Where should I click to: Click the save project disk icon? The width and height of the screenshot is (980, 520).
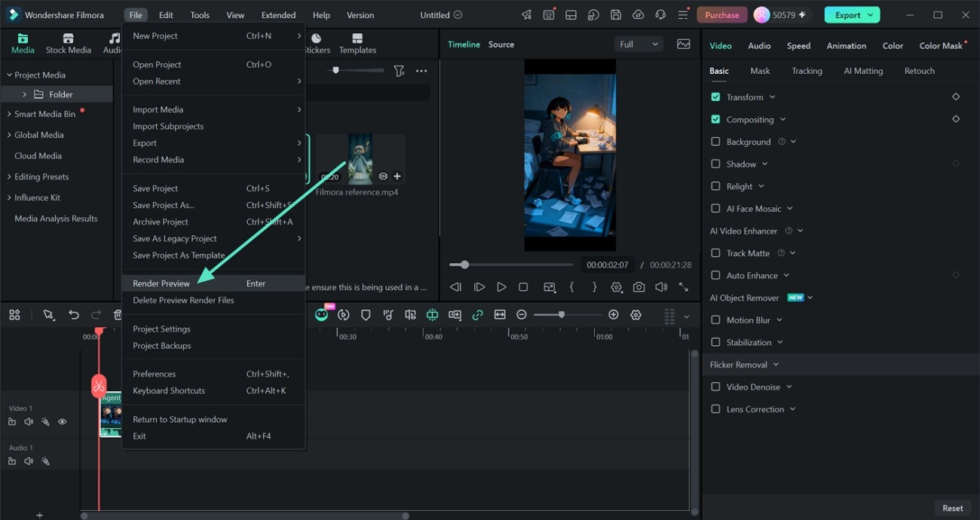(x=616, y=15)
